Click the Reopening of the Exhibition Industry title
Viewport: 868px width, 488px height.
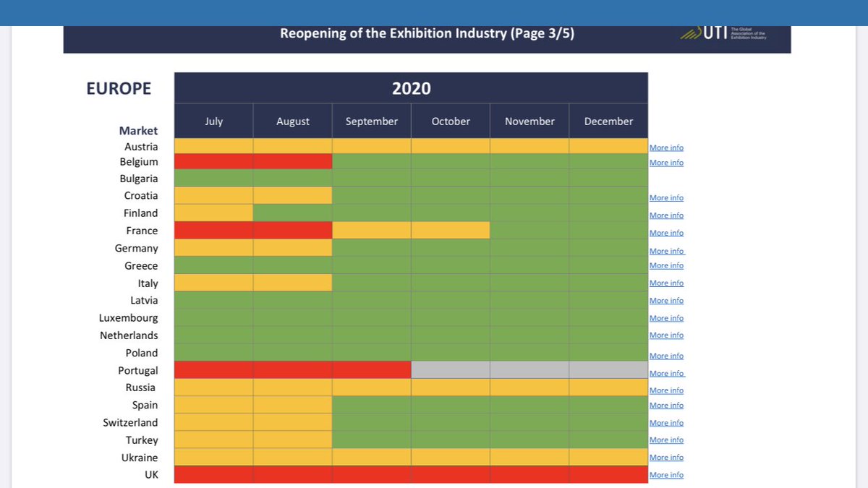coord(427,33)
